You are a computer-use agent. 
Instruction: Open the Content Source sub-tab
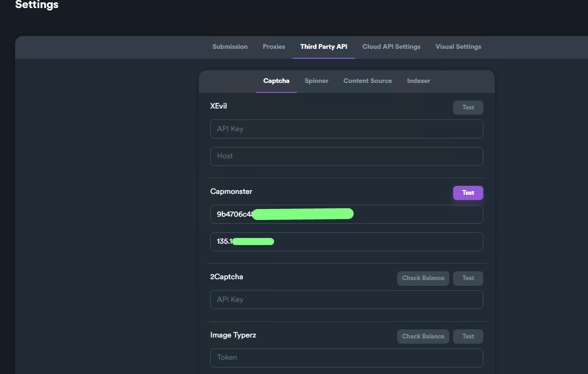click(367, 81)
